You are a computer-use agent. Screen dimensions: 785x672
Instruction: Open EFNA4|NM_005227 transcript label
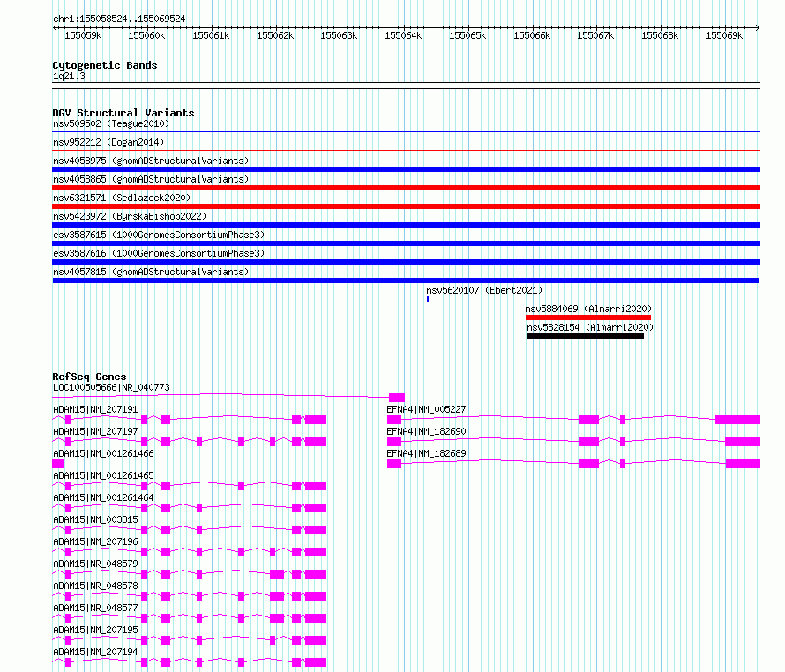click(427, 409)
